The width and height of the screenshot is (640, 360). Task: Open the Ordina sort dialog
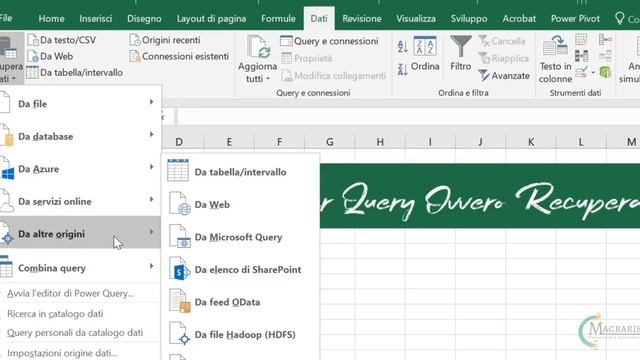tap(425, 53)
